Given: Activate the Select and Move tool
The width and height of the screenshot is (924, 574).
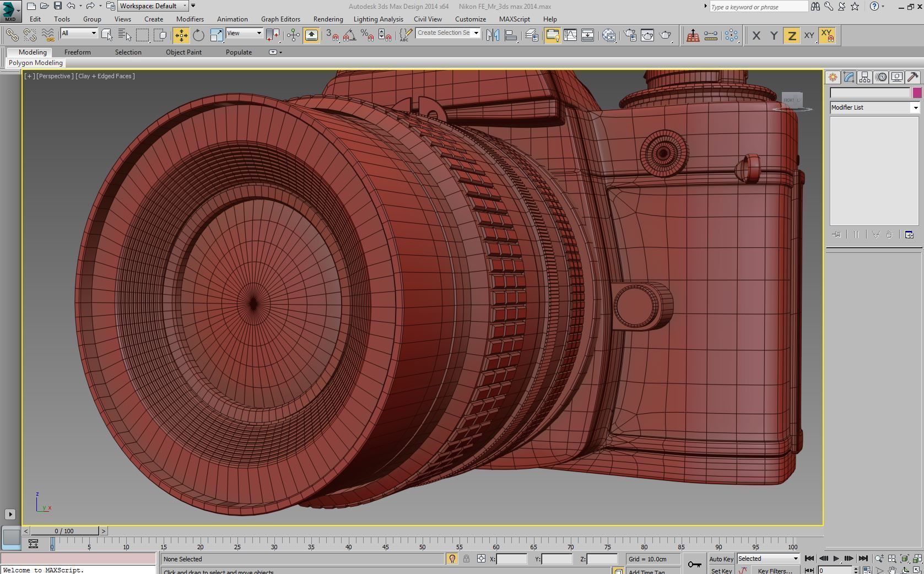Looking at the screenshot, I should [181, 35].
